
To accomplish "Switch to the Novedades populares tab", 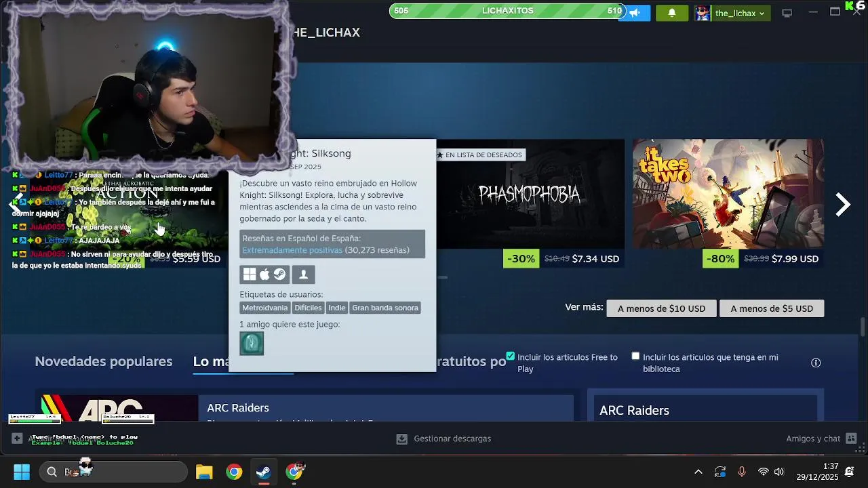I will [104, 361].
